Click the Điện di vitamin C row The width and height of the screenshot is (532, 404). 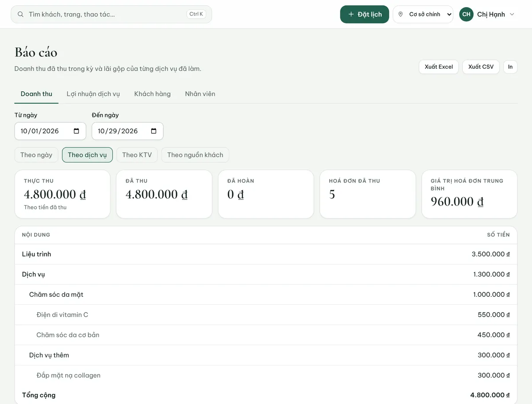click(266, 315)
